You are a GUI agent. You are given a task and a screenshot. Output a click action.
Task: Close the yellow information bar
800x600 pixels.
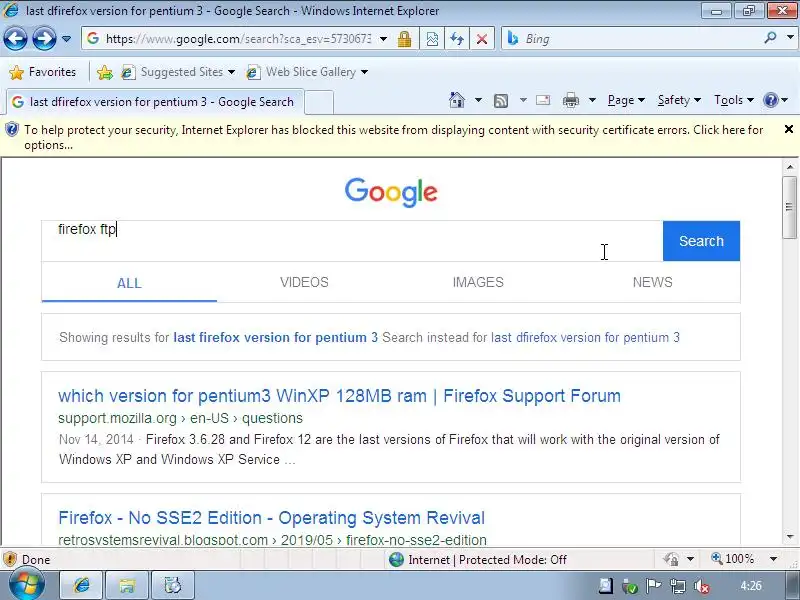[789, 129]
